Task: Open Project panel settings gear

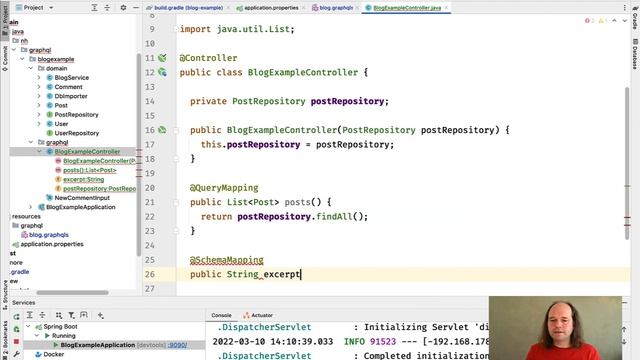Action: click(x=123, y=7)
